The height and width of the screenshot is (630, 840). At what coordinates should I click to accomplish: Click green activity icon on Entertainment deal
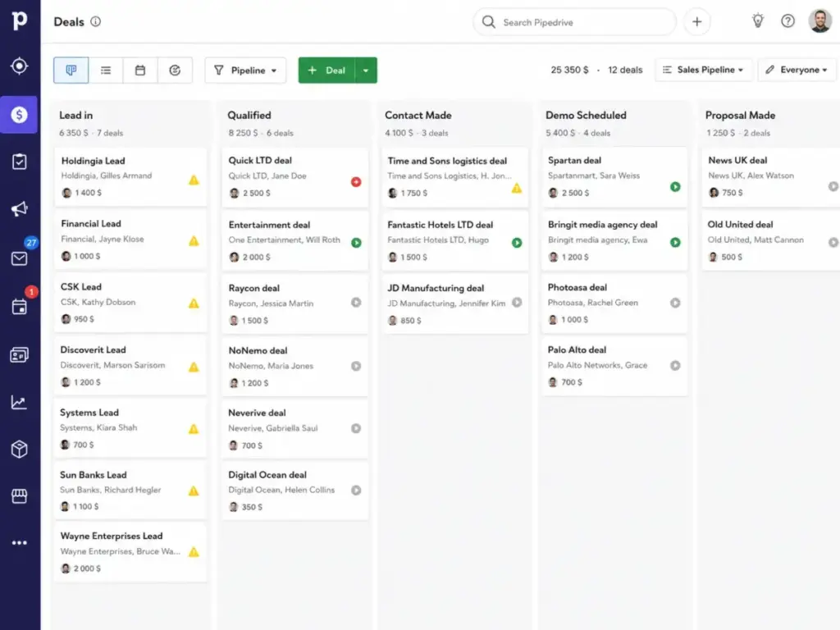pos(356,243)
